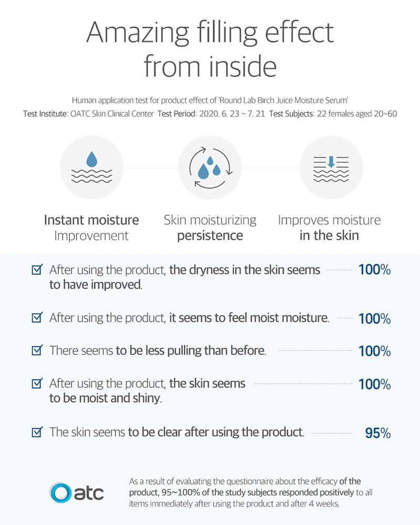420x525 pixels.
Task: Toggle the feel moist moisture checkbox
Action: coord(37,318)
